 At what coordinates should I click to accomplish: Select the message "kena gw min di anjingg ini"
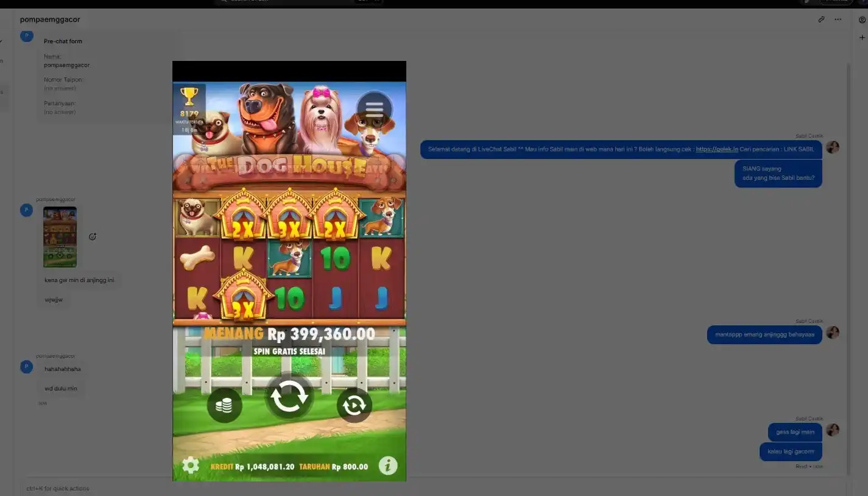click(x=79, y=280)
